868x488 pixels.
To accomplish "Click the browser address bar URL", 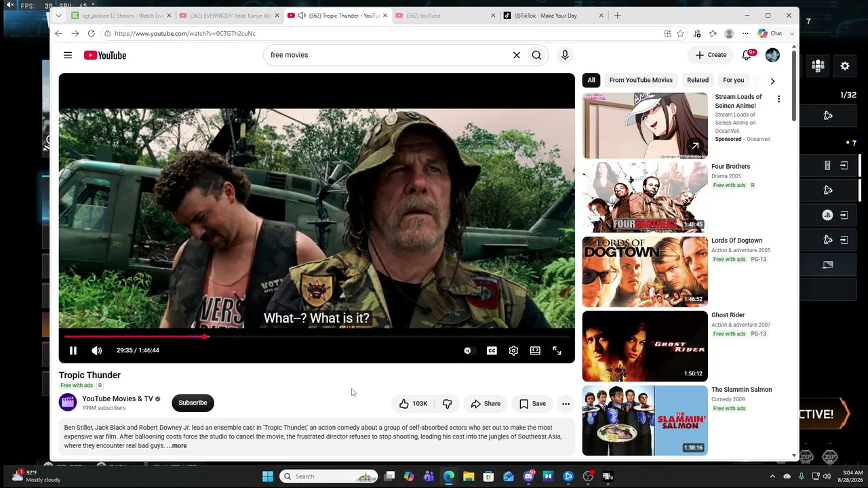I will (x=185, y=33).
